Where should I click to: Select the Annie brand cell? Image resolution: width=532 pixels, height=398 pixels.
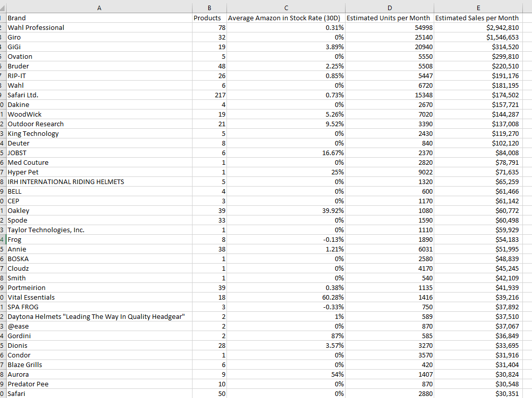[99, 249]
